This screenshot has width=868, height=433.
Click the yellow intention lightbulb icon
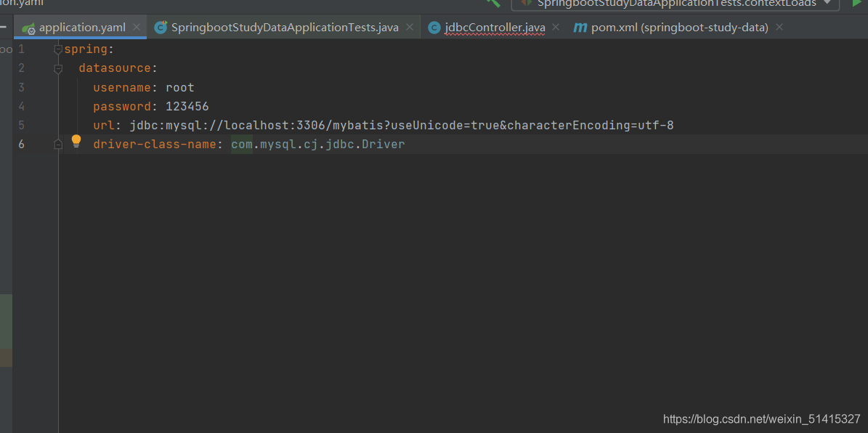click(x=76, y=142)
